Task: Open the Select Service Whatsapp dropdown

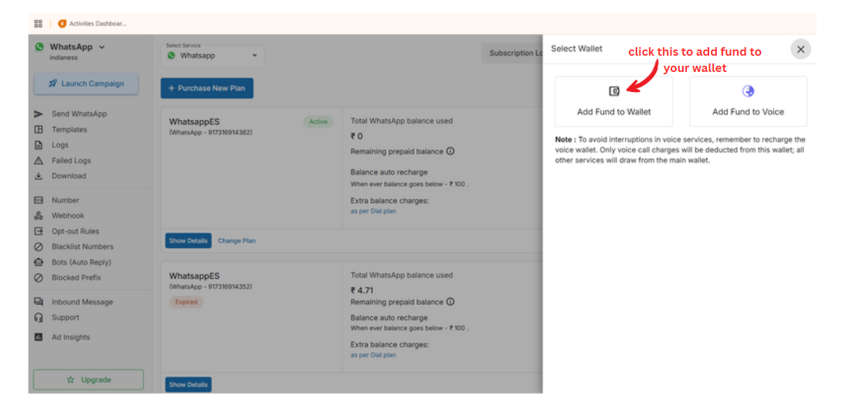Action: [213, 56]
